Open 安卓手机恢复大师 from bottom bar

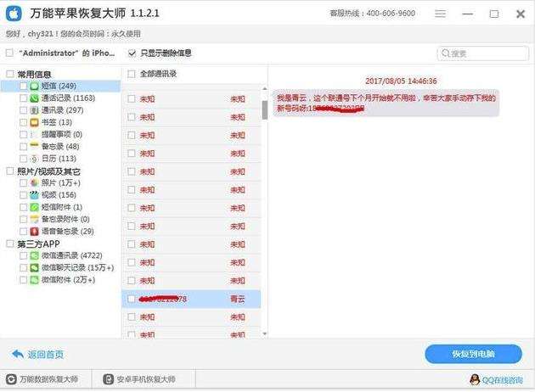[146, 379]
